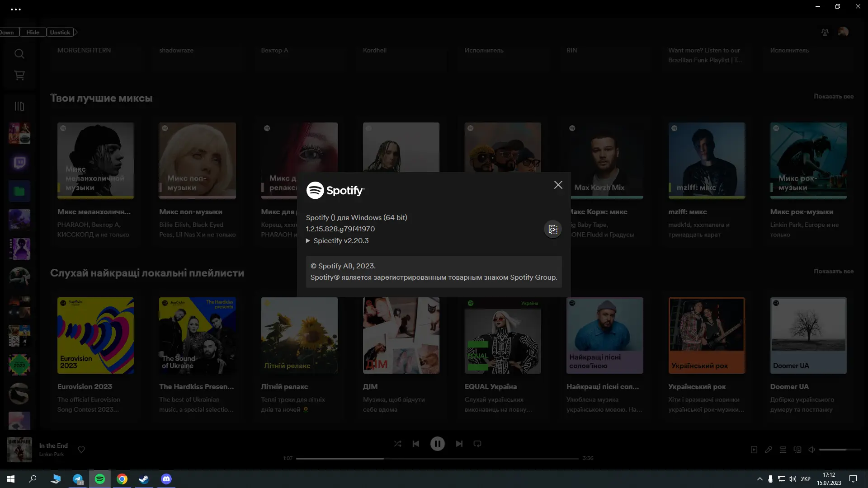Open Now Playing view icon
The image size is (868, 488).
[x=754, y=450]
